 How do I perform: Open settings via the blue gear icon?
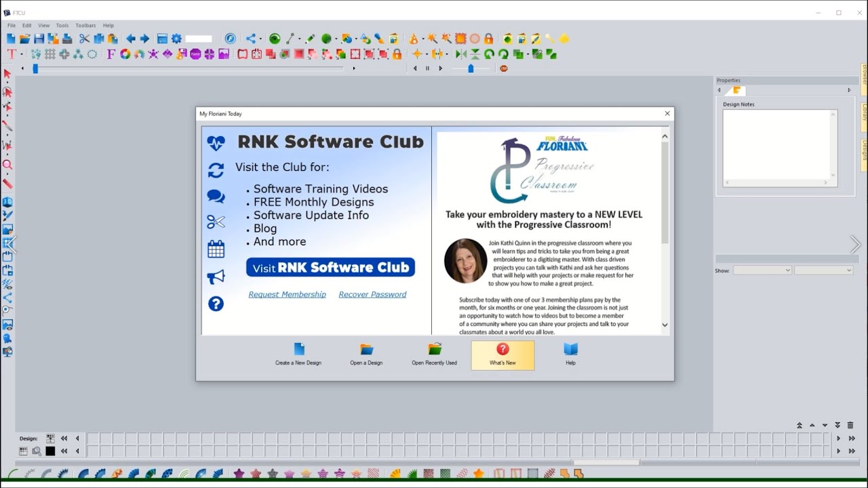coord(176,39)
